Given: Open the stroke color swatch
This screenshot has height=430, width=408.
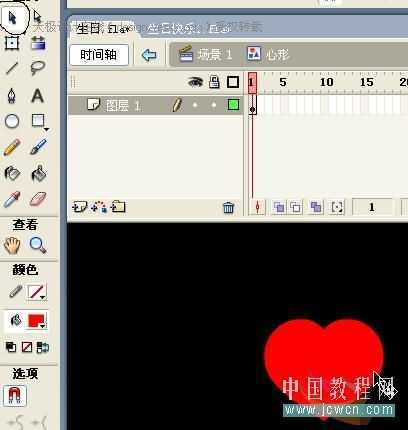Looking at the screenshot, I should pos(37,292).
